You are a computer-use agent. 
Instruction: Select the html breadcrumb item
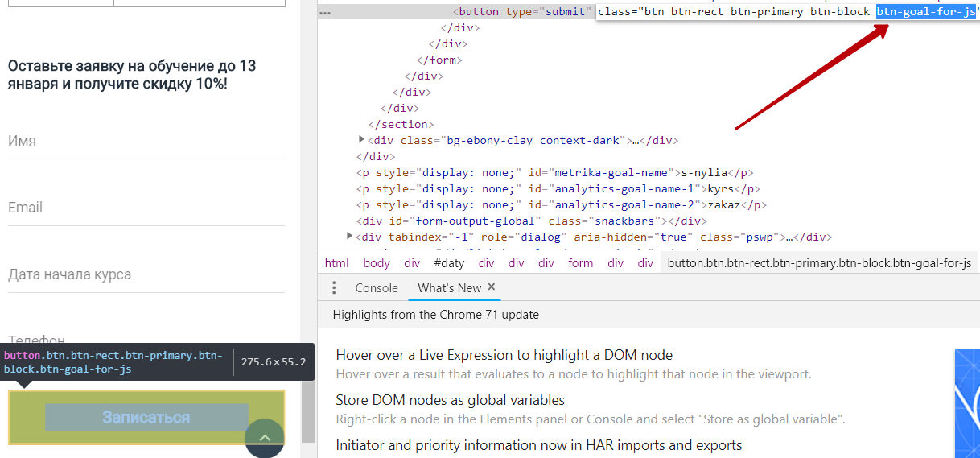pyautogui.click(x=336, y=263)
